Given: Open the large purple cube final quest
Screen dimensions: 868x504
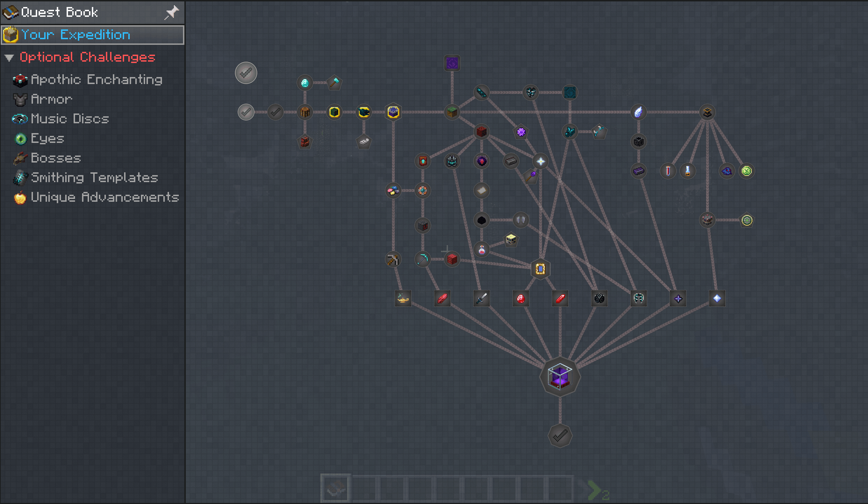Looking at the screenshot, I should (560, 377).
